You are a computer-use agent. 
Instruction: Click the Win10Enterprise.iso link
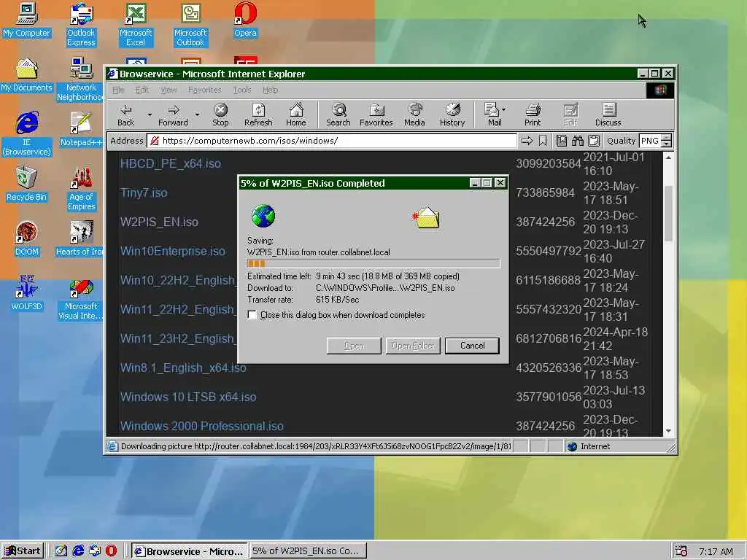(172, 251)
